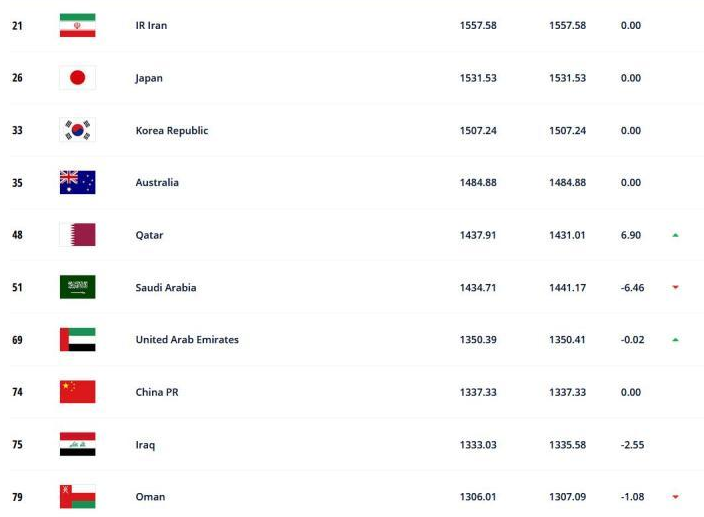The height and width of the screenshot is (517, 704).
Task: Click the IR Iran flag icon
Action: tap(77, 25)
